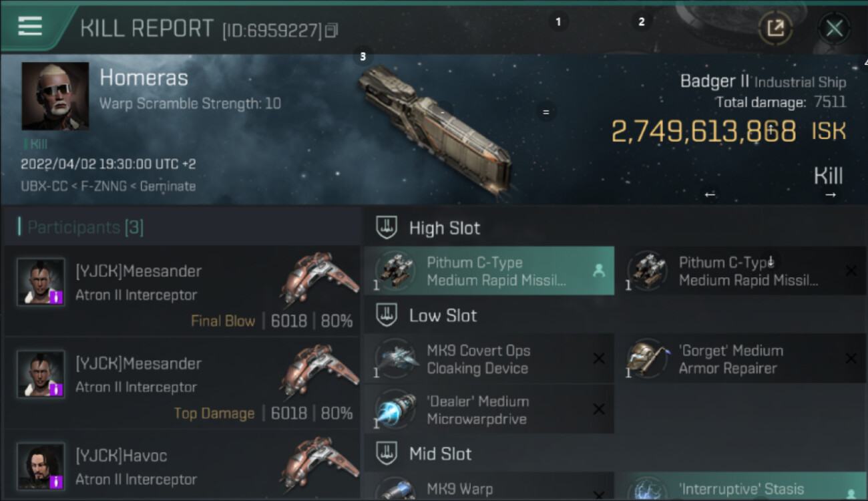Select second Pithum C-Type Missile launcher
868x501 pixels.
point(741,271)
